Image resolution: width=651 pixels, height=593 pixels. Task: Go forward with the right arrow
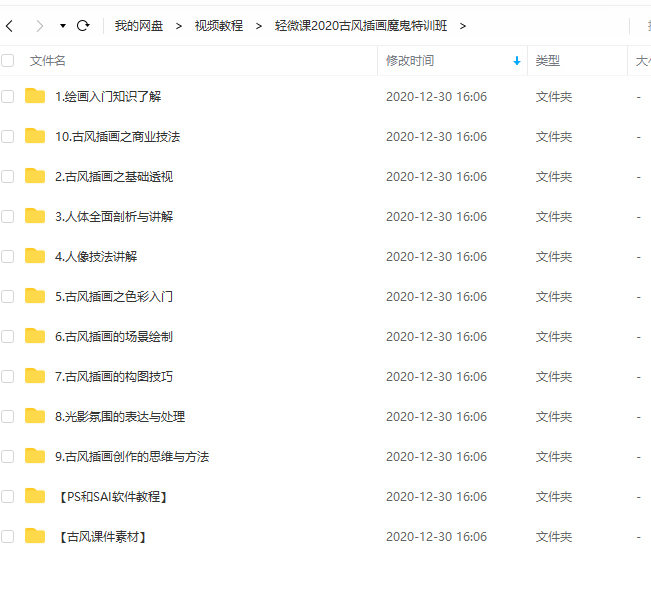(x=39, y=26)
